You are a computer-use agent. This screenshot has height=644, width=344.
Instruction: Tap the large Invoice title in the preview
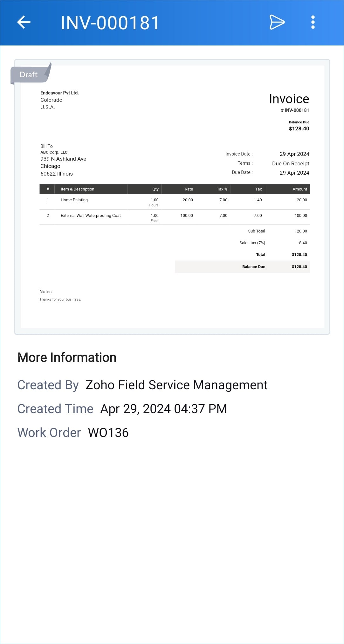click(289, 99)
